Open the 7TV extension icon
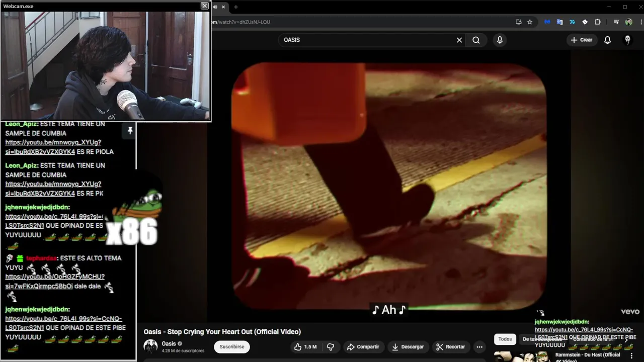 click(x=572, y=22)
